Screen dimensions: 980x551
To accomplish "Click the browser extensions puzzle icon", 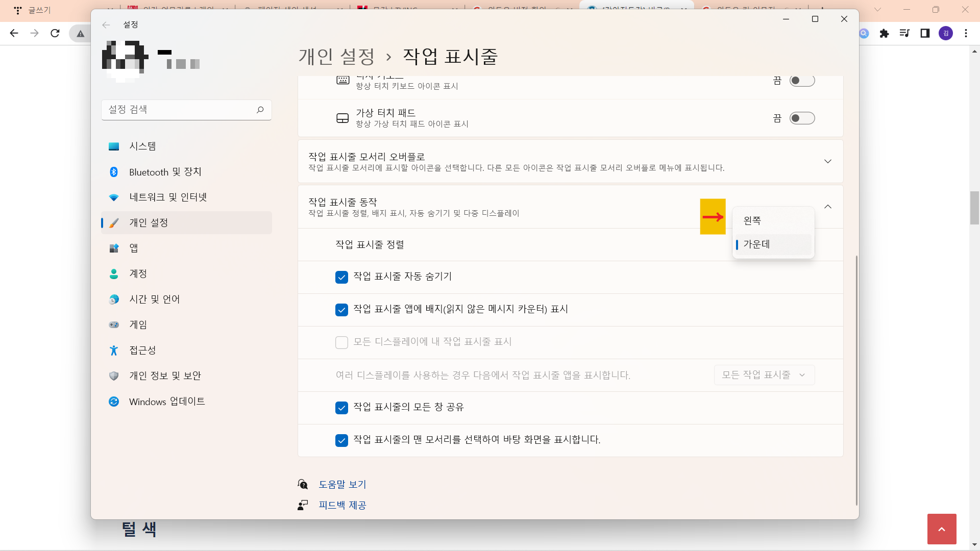I will click(884, 33).
